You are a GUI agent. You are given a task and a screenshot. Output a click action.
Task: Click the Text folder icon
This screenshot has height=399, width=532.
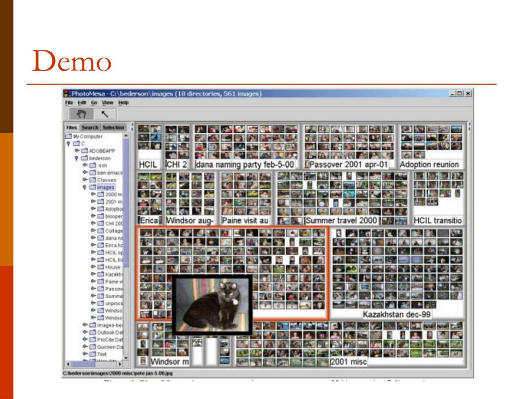[x=92, y=354]
